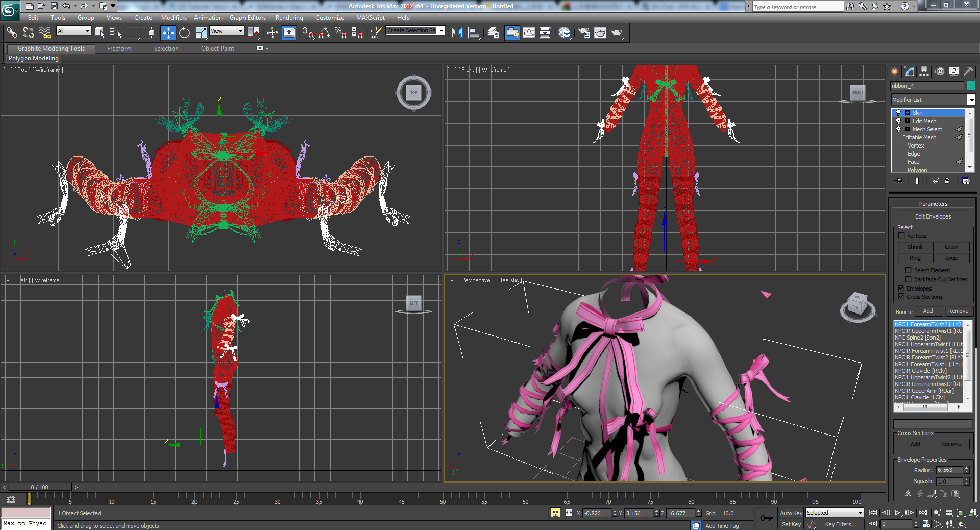The height and width of the screenshot is (530, 980).
Task: Open the Render Setup dialog
Action: (584, 33)
